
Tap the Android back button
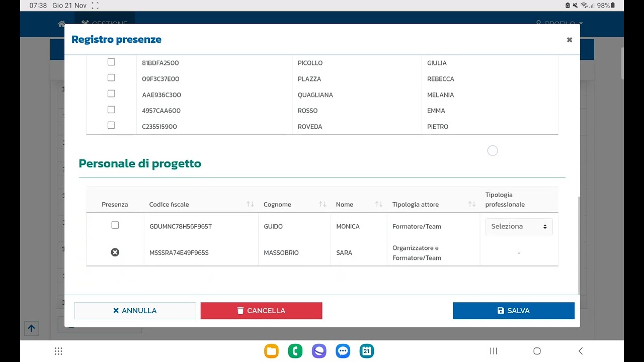coord(581,351)
